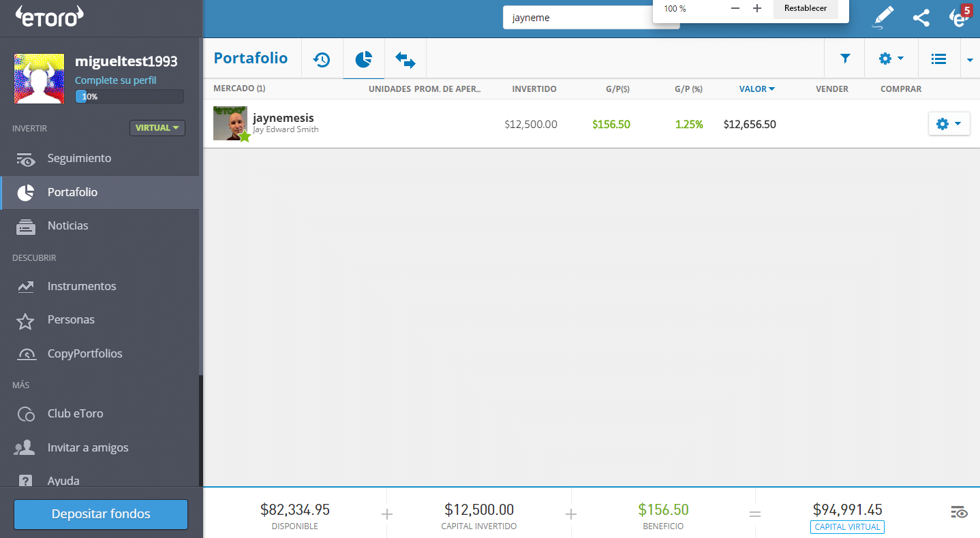Image resolution: width=980 pixels, height=538 pixels.
Task: Click the CAPITAL VIRTUAL label button
Action: point(847,527)
